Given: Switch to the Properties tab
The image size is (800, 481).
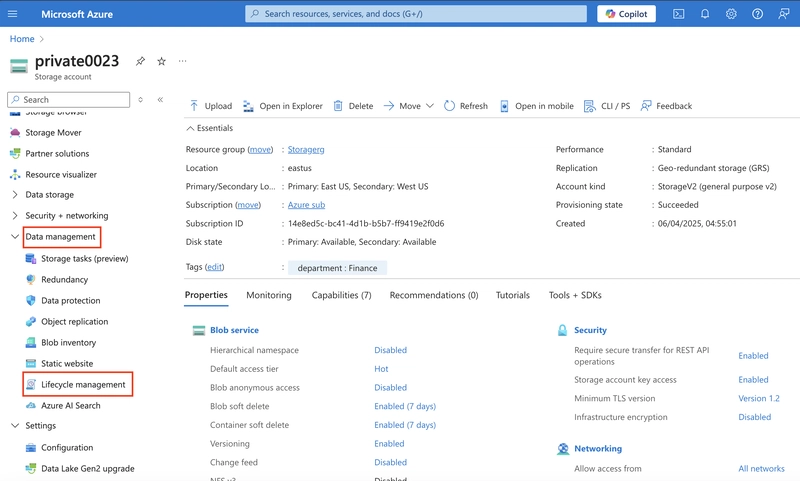Looking at the screenshot, I should (206, 295).
